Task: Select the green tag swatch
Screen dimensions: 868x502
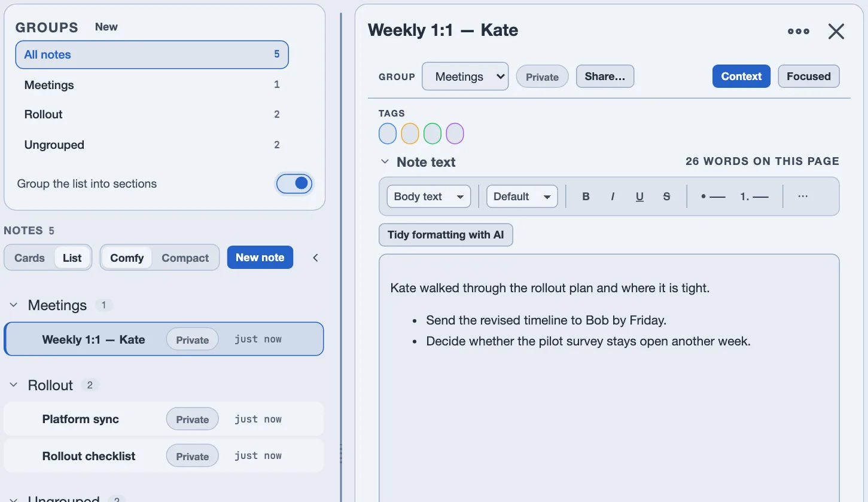Action: [x=433, y=133]
